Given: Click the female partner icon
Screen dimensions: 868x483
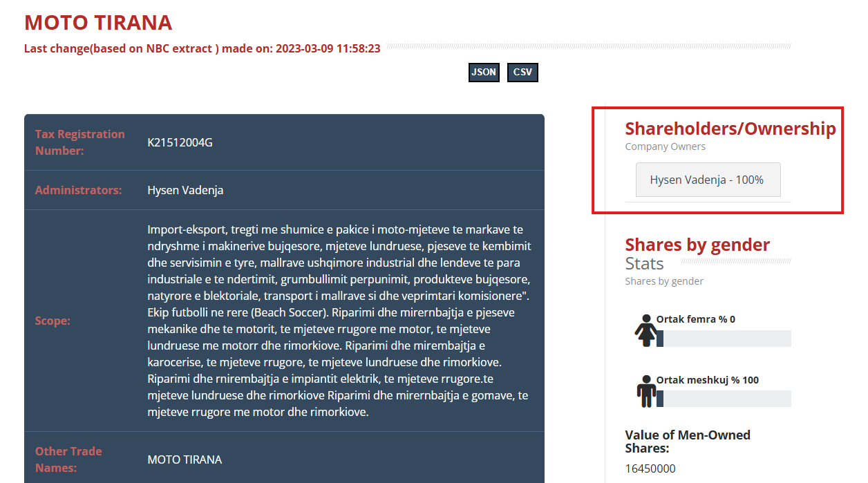Looking at the screenshot, I should pos(646,330).
